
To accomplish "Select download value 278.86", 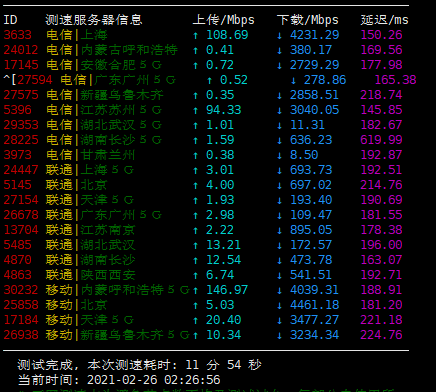I will [x=325, y=80].
